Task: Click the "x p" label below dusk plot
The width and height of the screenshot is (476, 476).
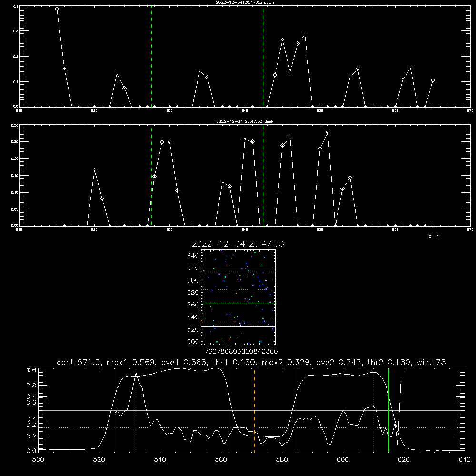Action: coord(433,236)
